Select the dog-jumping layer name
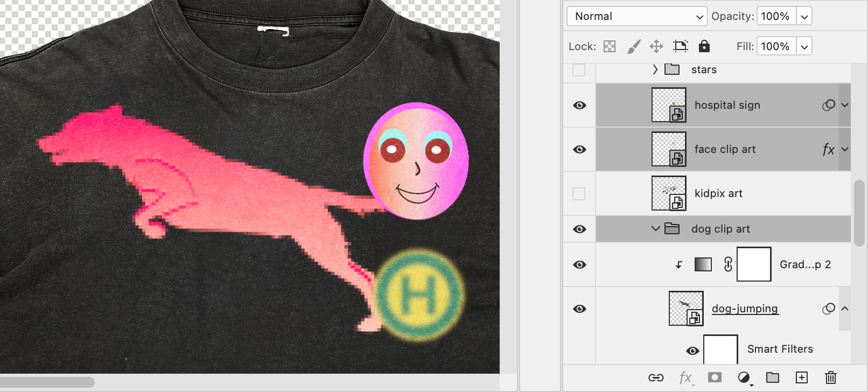Image resolution: width=868 pixels, height=392 pixels. pos(745,309)
